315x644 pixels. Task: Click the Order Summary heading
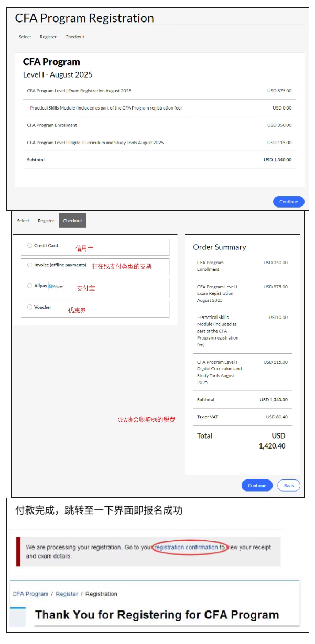click(x=219, y=247)
